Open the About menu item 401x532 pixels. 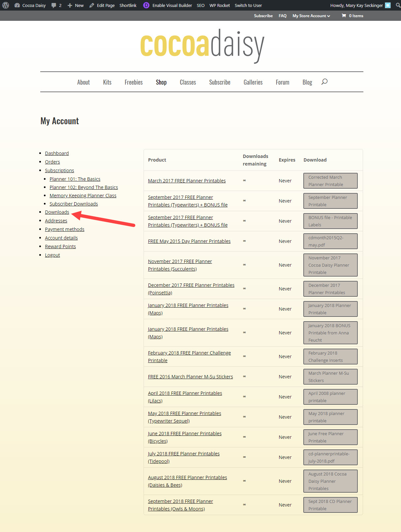84,82
